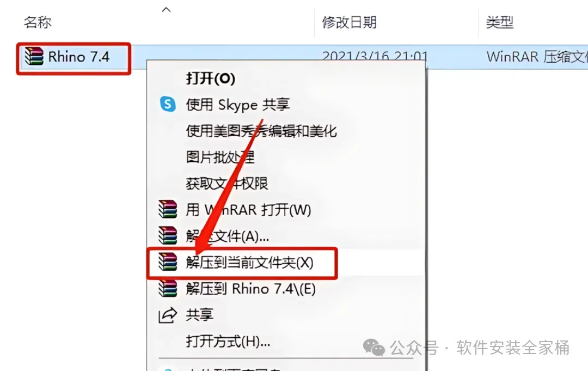588x371 pixels.
Task: Select 使用 Skype 共享 menu entry
Action: tap(238, 104)
